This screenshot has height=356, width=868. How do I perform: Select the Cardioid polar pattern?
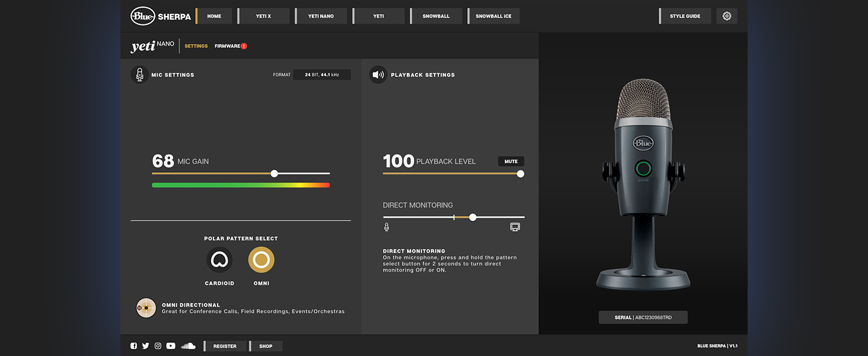219,260
